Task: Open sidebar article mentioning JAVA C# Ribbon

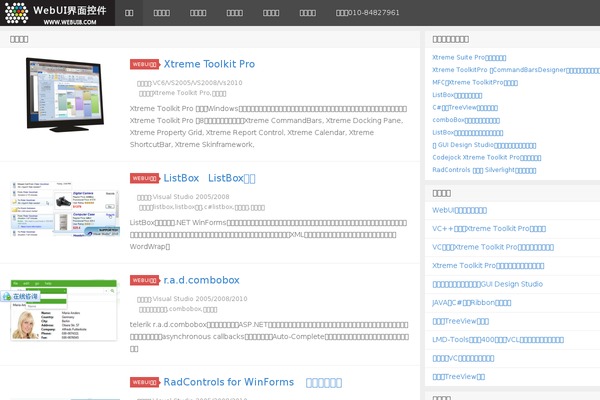Action: click(x=471, y=302)
